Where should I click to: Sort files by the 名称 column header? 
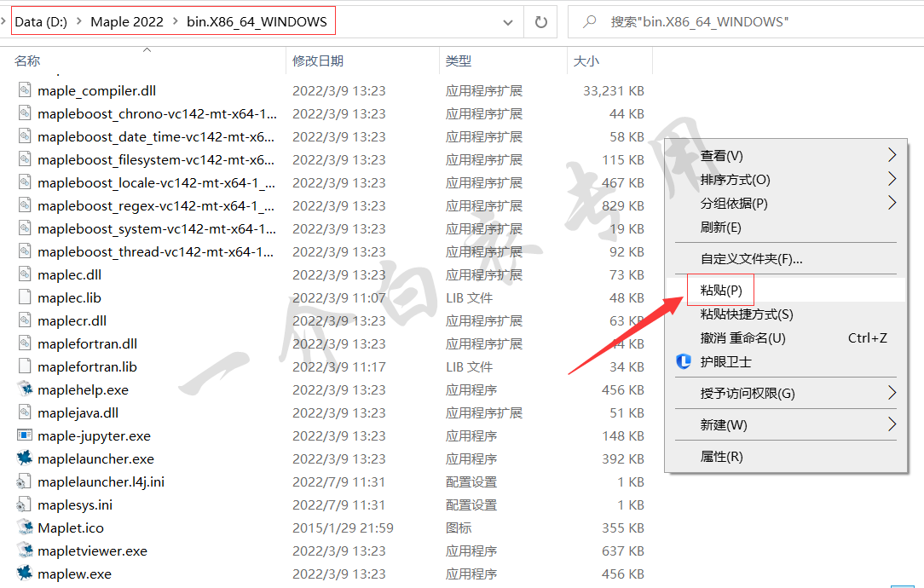[27, 61]
